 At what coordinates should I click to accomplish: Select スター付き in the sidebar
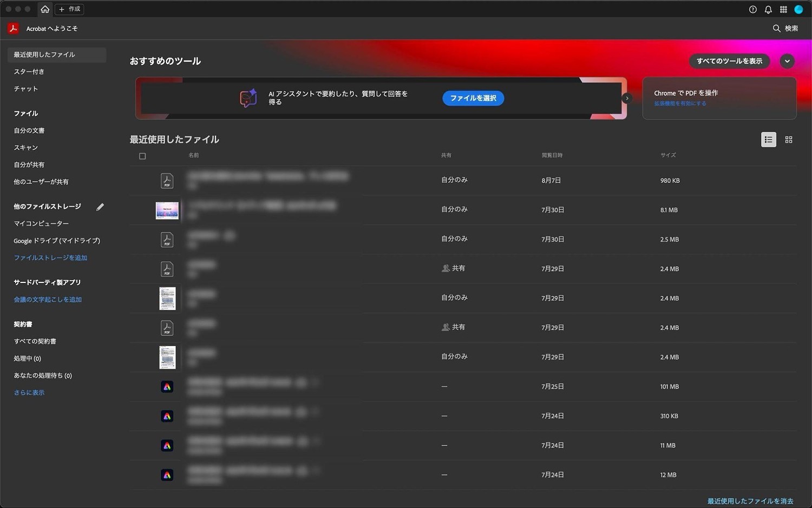tap(29, 71)
